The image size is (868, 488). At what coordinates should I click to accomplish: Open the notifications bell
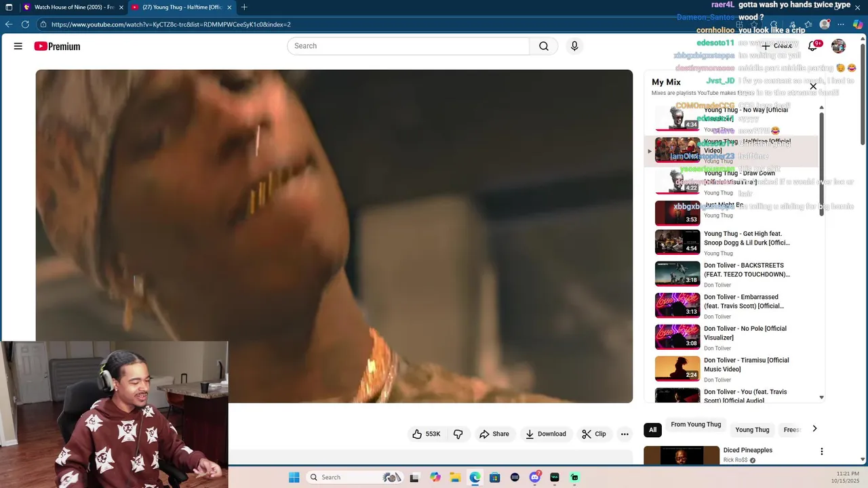812,46
